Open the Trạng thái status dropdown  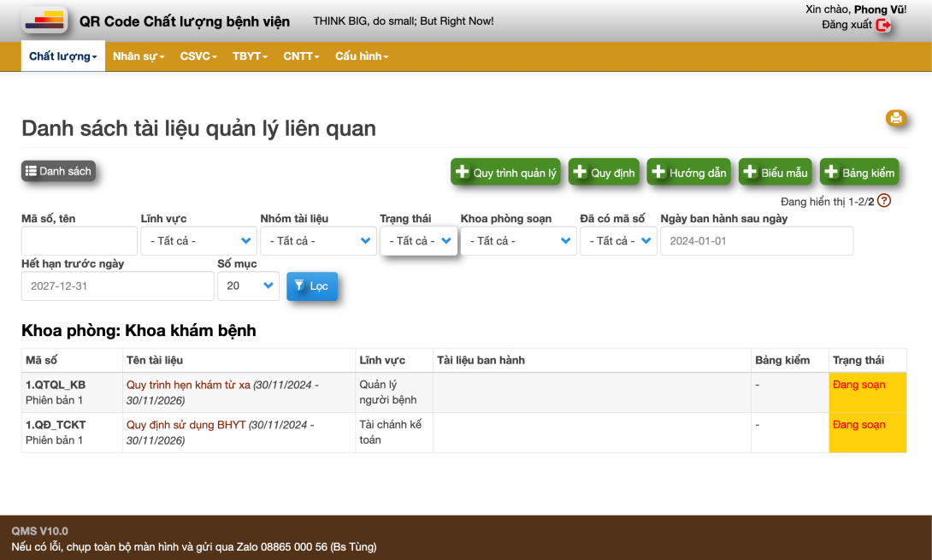pos(419,241)
